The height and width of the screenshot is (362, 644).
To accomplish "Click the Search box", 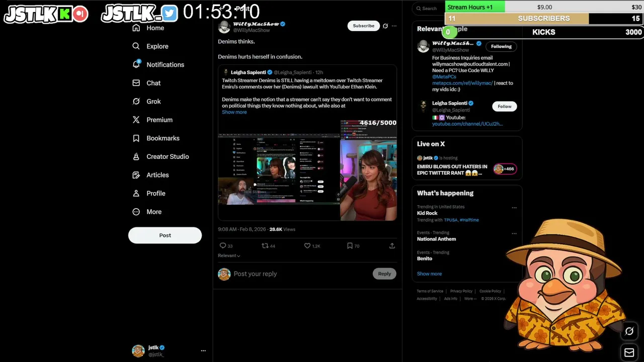I will tap(429, 8).
